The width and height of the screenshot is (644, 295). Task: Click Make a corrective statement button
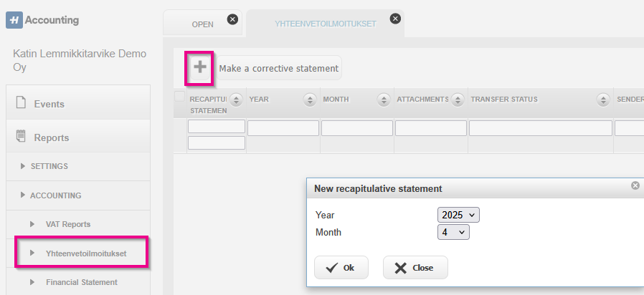tap(279, 68)
